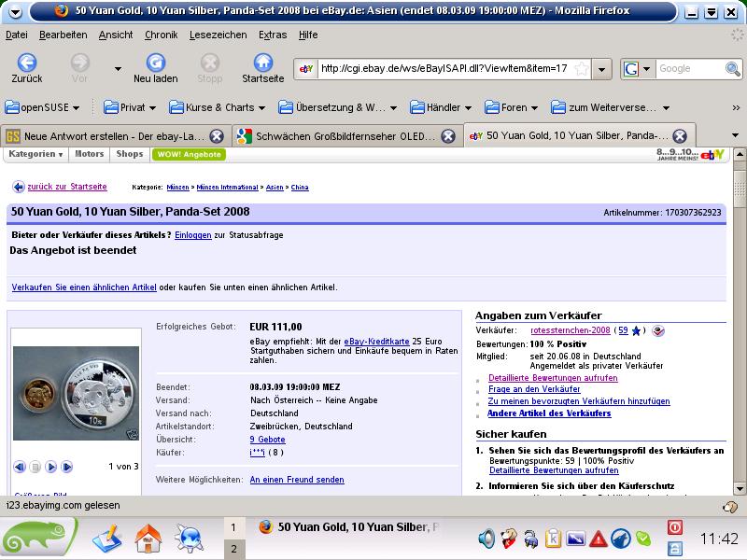
Task: Open home folder icon in taskbar
Action: pyautogui.click(x=148, y=539)
